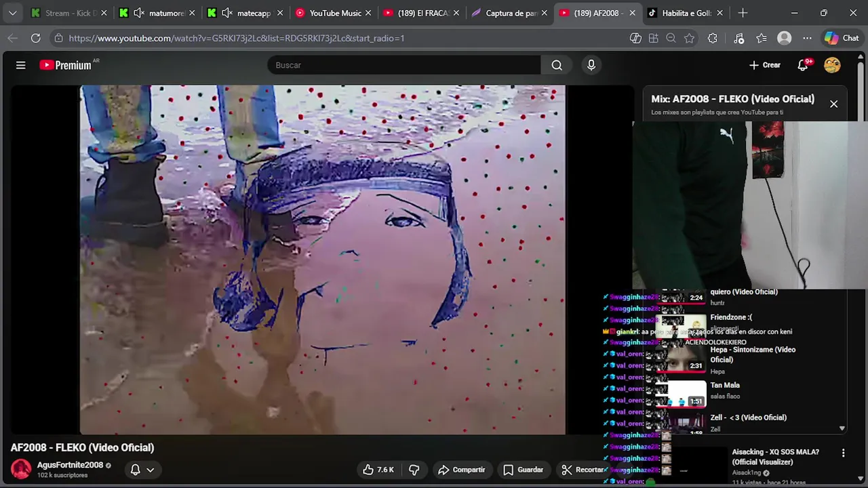
Task: Close the Captura de pan tab
Action: point(544,13)
